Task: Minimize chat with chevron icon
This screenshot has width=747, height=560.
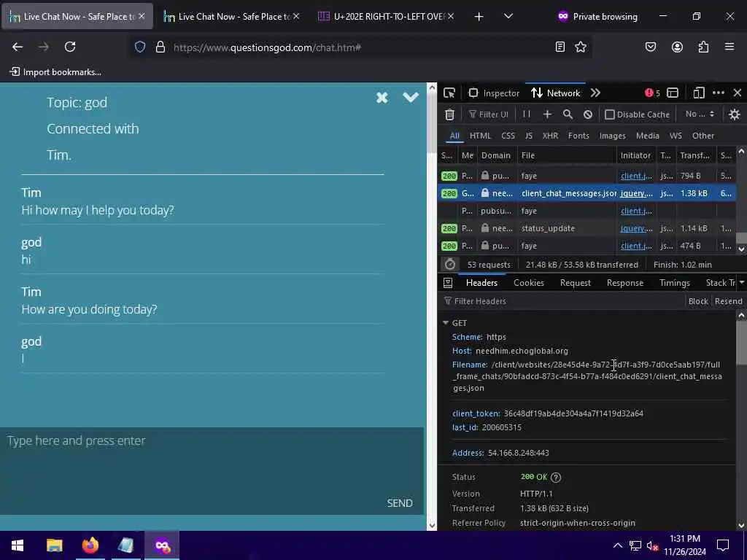Action: tap(410, 98)
